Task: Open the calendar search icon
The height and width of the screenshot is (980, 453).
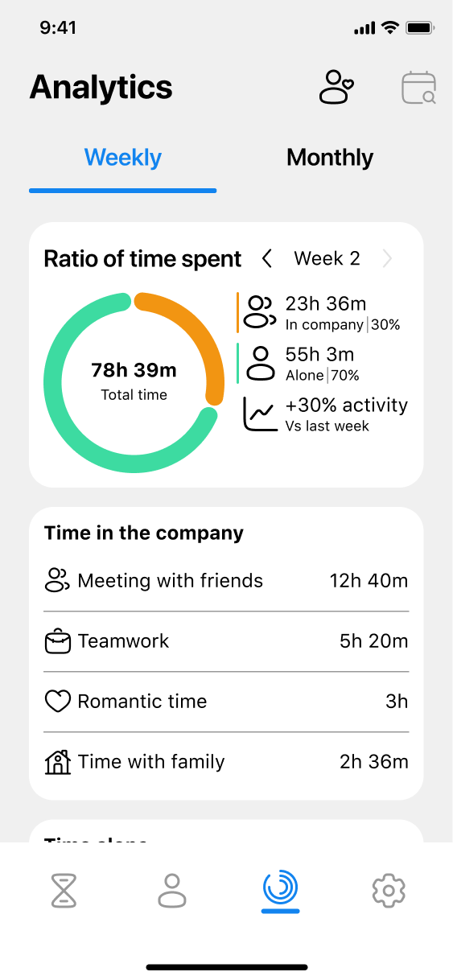Action: (418, 88)
